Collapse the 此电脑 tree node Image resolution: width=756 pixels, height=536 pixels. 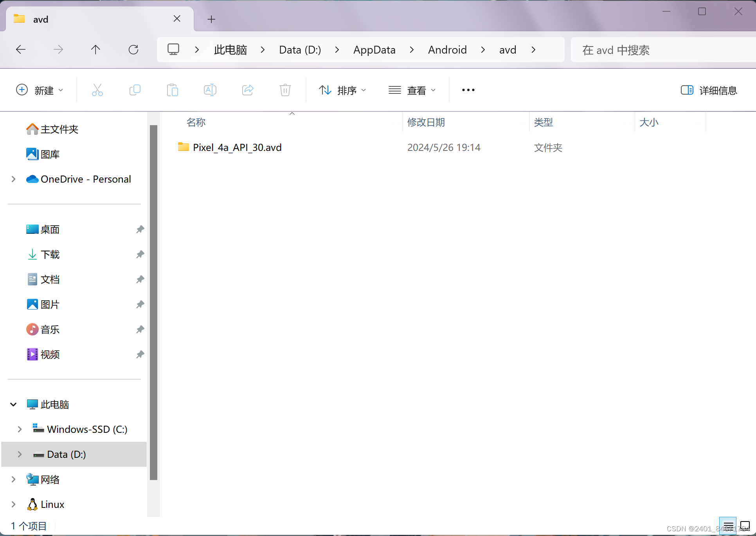13,404
